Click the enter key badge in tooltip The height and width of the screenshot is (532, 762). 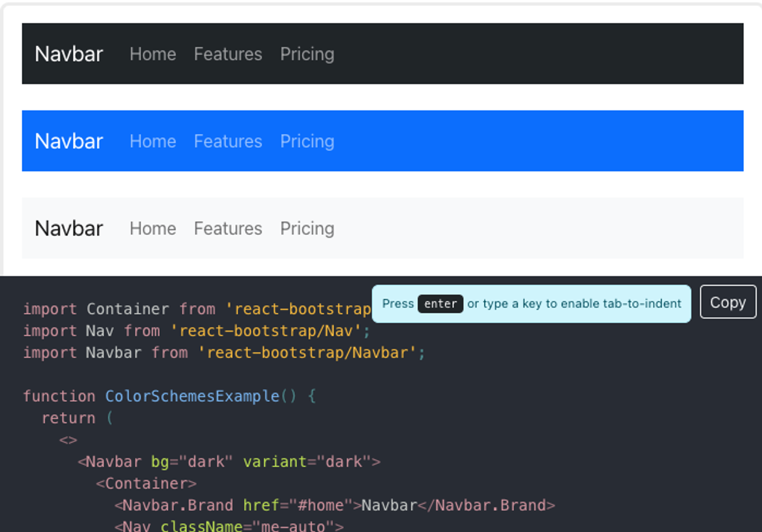440,304
